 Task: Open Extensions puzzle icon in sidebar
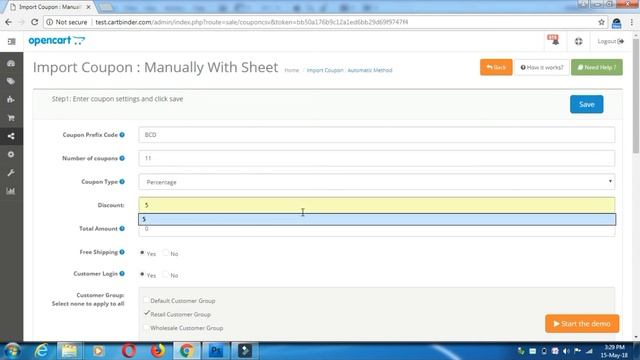[x=11, y=100]
